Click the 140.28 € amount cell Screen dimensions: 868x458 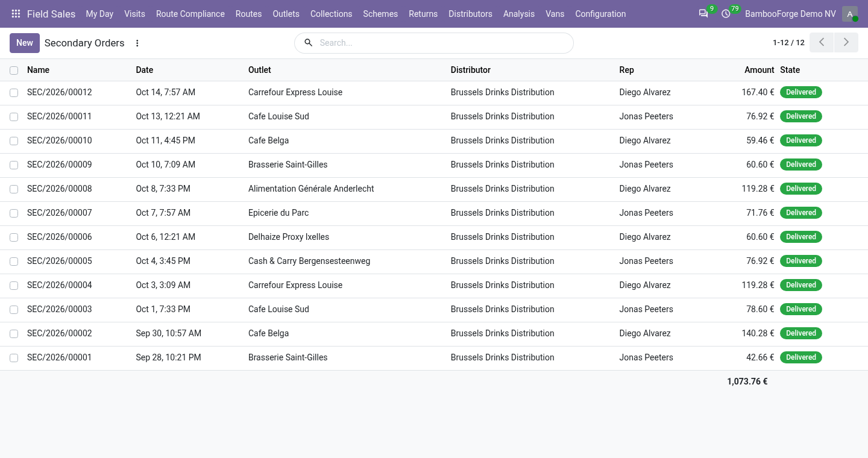coord(758,333)
